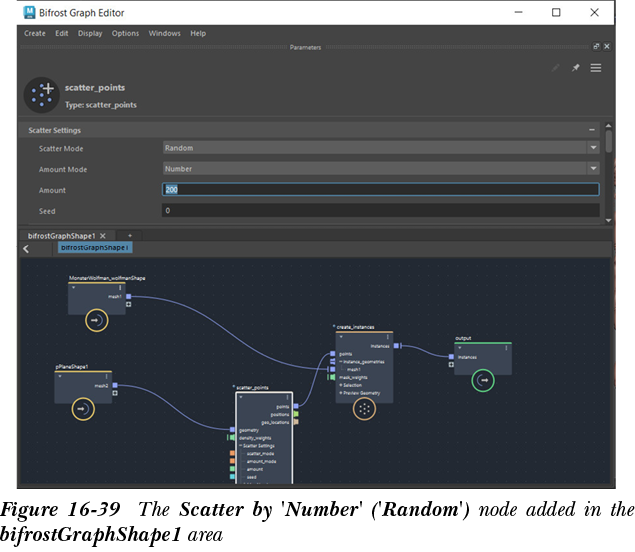Screen dimensions: 635x552
Task: Click the output node green arrow icon
Action: [483, 380]
